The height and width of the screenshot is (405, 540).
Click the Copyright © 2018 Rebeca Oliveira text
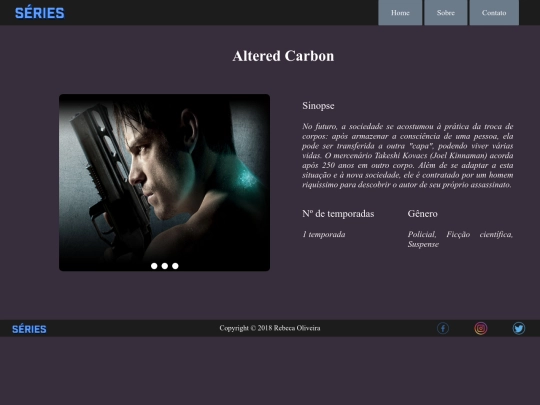pyautogui.click(x=270, y=328)
